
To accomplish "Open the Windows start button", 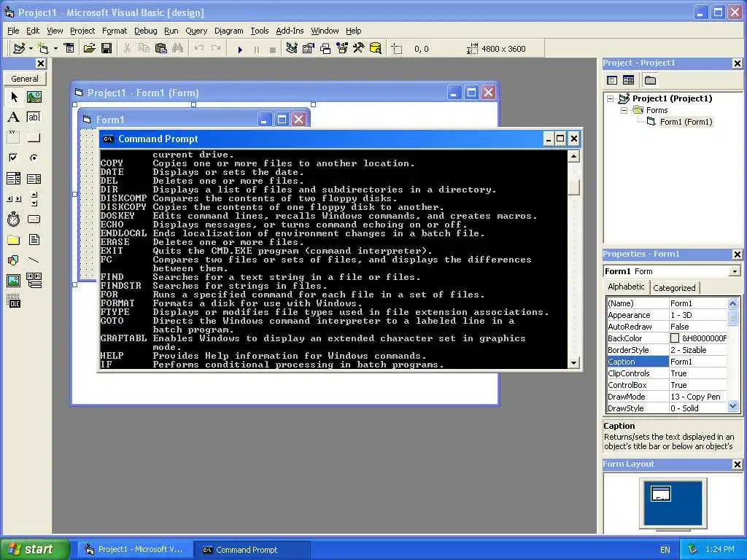I will (34, 550).
